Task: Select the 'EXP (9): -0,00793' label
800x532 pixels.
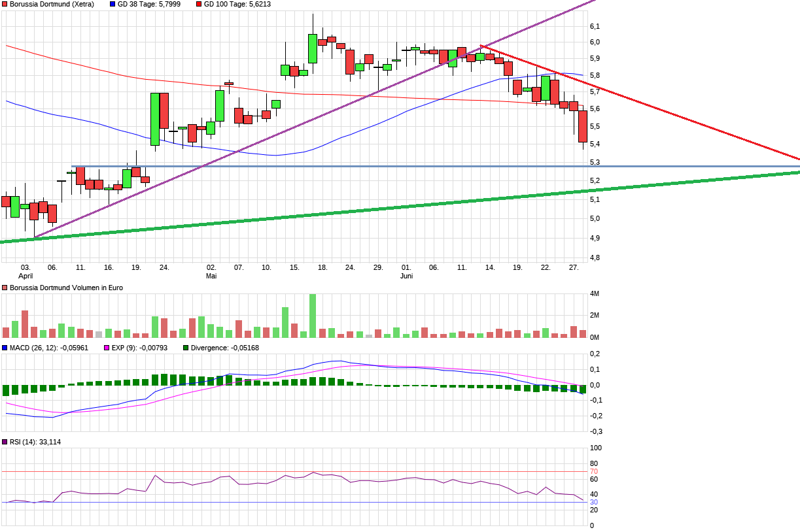Action: [x=140, y=348]
